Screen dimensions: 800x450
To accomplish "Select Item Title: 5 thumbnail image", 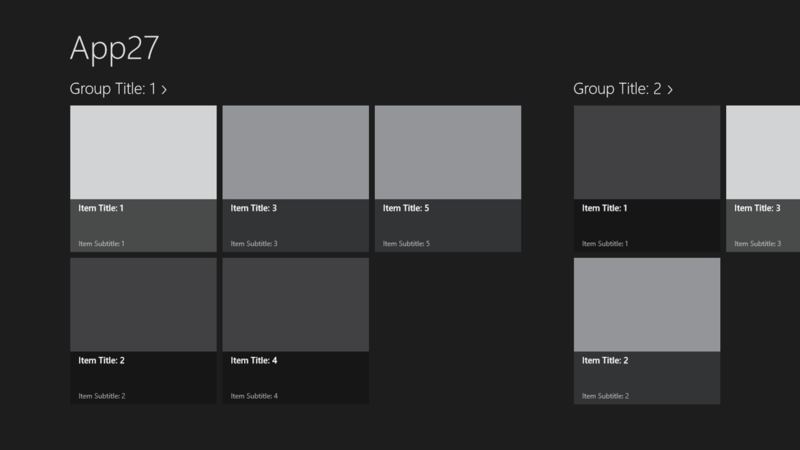I will (448, 152).
